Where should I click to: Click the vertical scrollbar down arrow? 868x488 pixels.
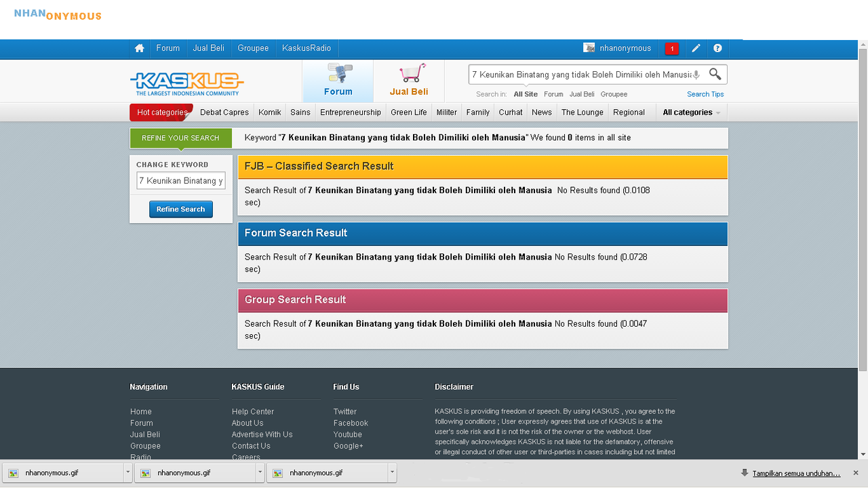click(x=863, y=454)
